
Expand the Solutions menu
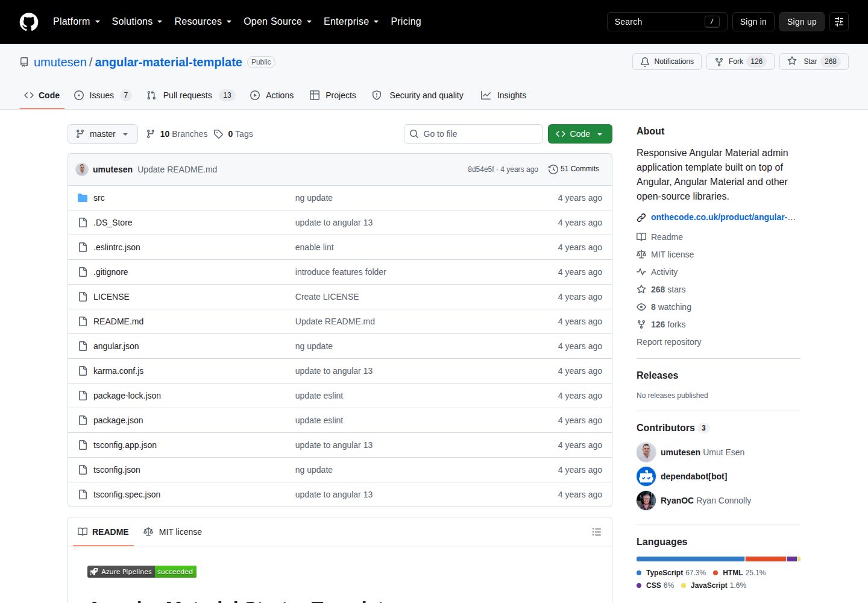(137, 22)
